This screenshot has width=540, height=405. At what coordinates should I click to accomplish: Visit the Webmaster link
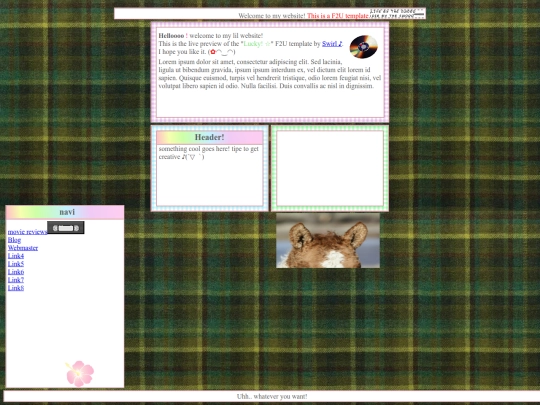(23, 248)
